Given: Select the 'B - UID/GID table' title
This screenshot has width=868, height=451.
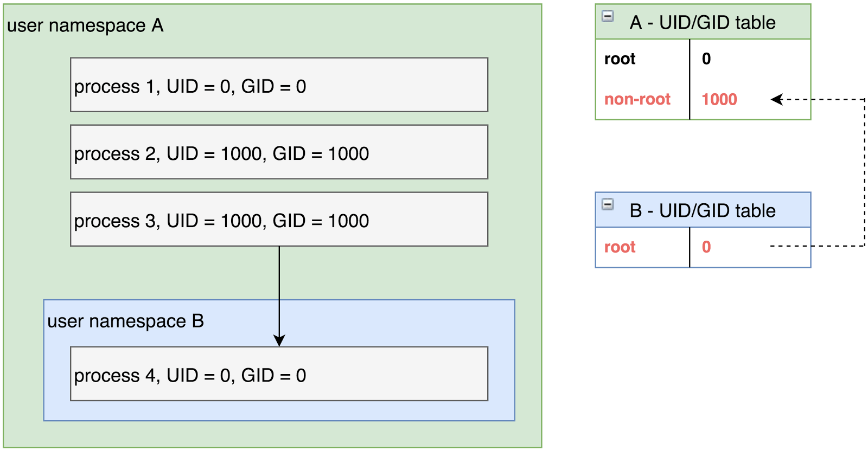Looking at the screenshot, I should [x=702, y=211].
